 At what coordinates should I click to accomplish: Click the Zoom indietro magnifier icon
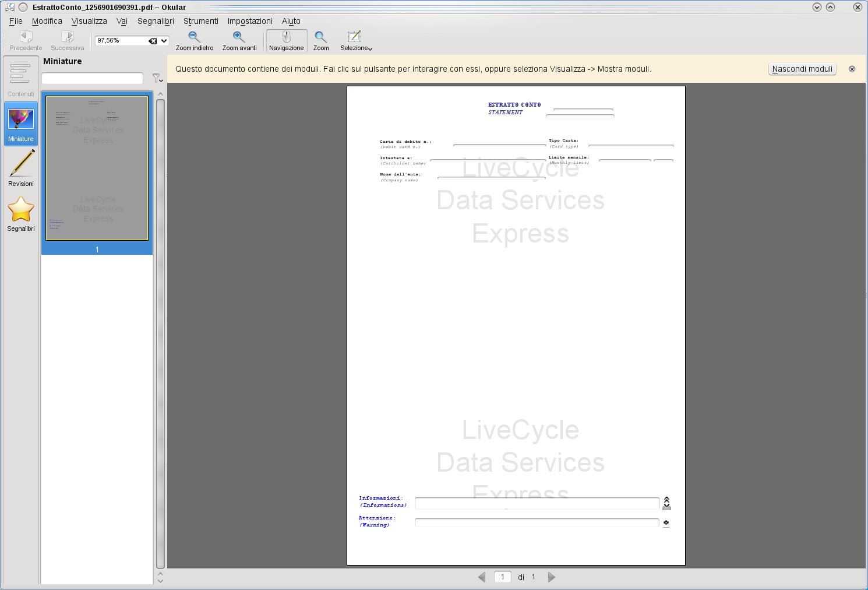pyautogui.click(x=194, y=37)
